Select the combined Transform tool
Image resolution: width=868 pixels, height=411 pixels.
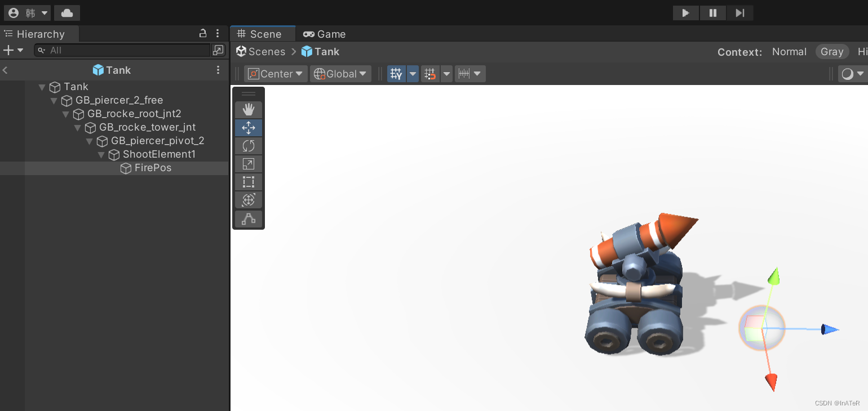[249, 200]
